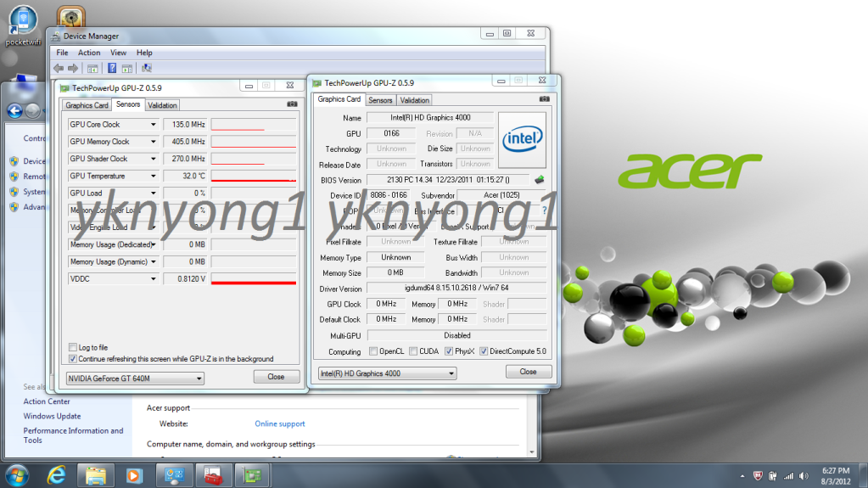868x488 pixels.
Task: Switch to Validation tab in right GPU-Z
Action: (x=414, y=100)
